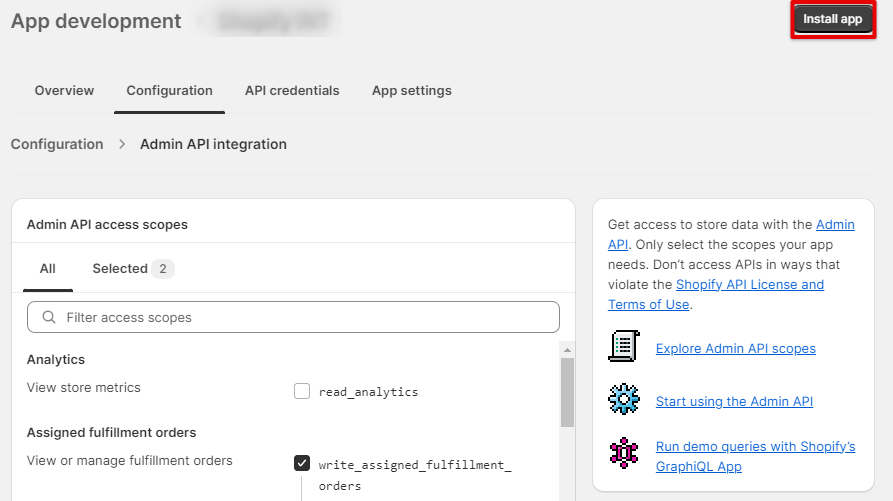The width and height of the screenshot is (893, 501).
Task: Click the search magnifier icon in filter
Action: (49, 317)
